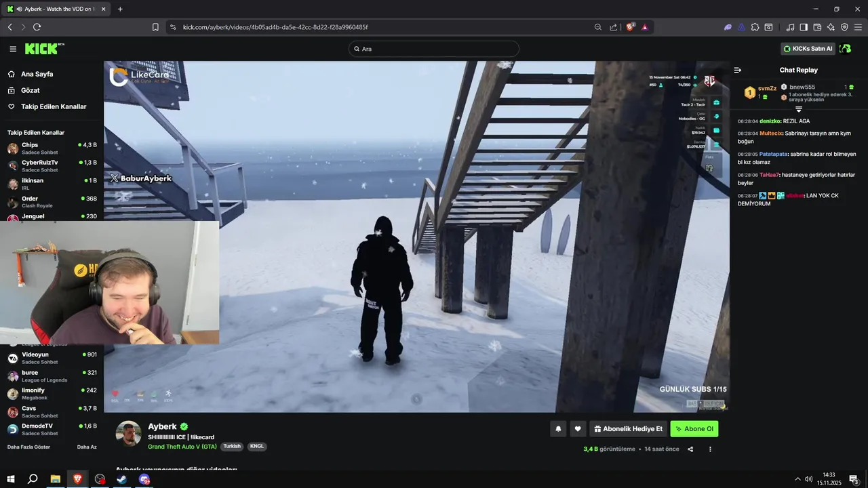Open the Chips channel

[x=52, y=148]
